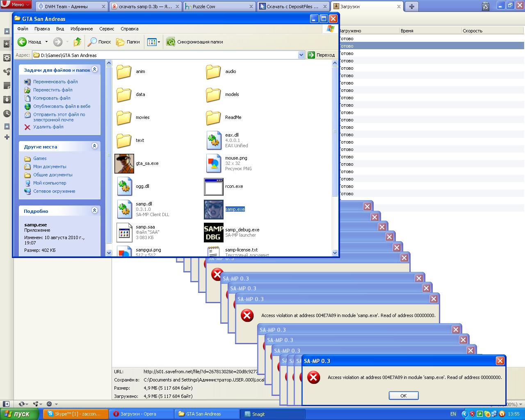Switch to the Скачать с DepositFiles tab

pos(293,7)
